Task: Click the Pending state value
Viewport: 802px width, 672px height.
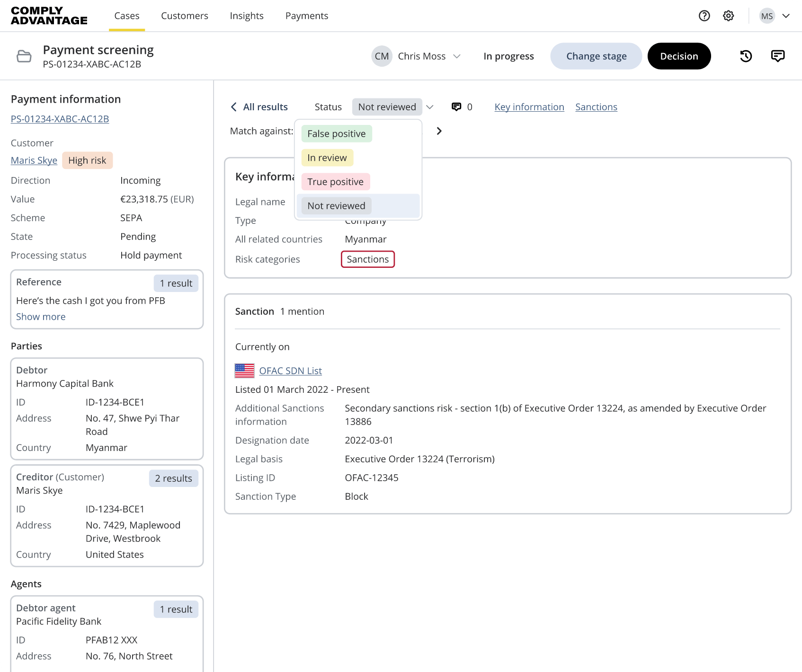Action: [138, 237]
